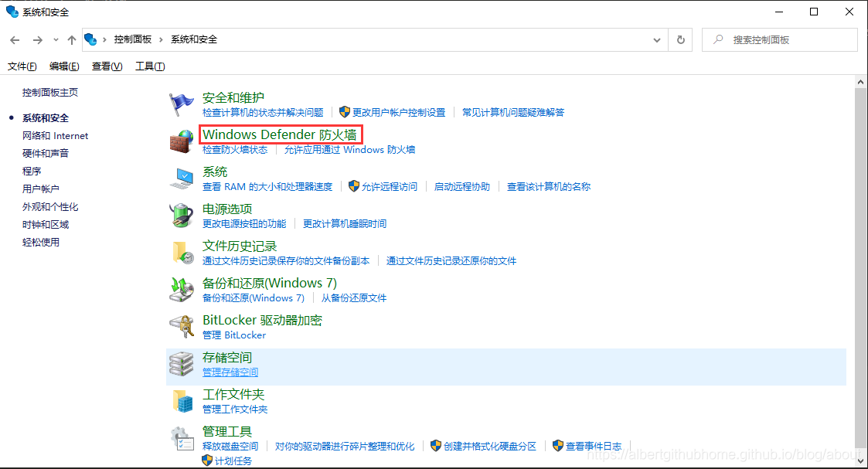Open the 工具(T) menu
This screenshot has height=469, width=868.
tap(150, 66)
